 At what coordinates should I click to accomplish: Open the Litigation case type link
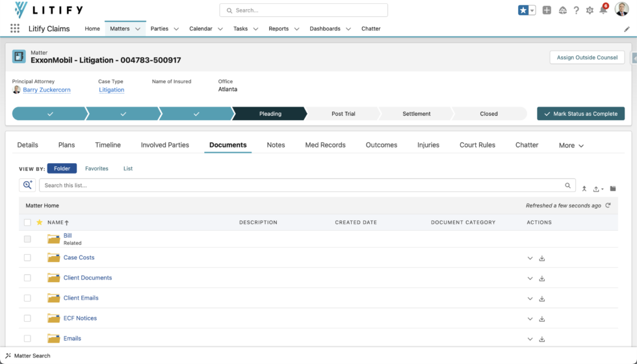111,90
